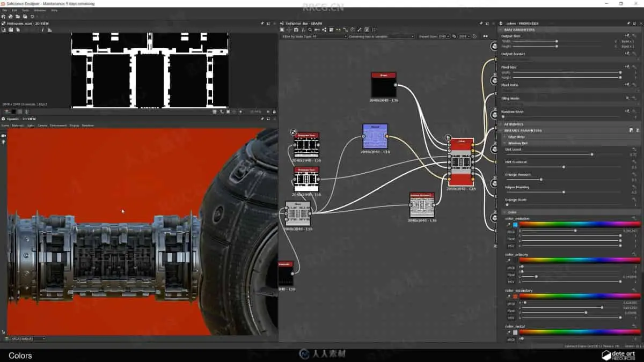Pin the Properties panel

[x=630, y=24]
